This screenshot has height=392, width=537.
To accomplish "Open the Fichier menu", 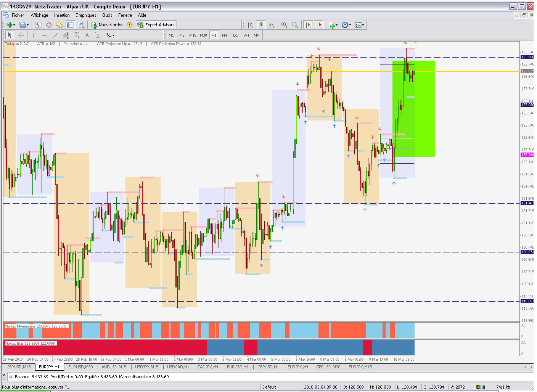I will point(18,15).
